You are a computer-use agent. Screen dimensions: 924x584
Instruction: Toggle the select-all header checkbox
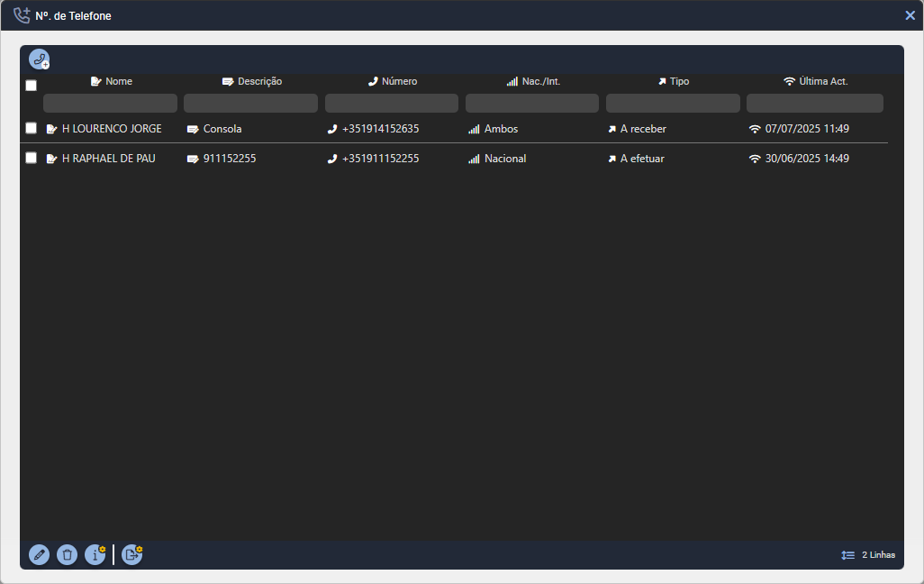click(x=32, y=86)
